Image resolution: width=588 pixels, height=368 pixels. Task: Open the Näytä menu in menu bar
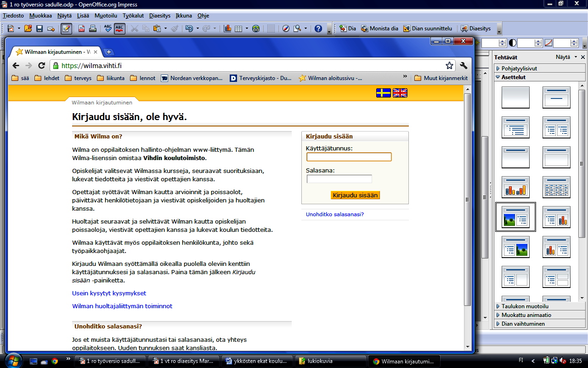click(x=64, y=16)
